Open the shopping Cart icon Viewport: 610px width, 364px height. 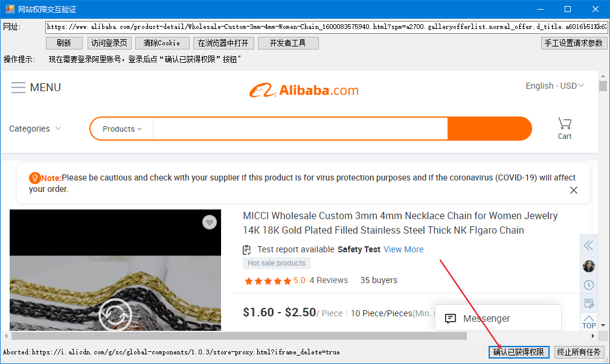[x=565, y=124]
